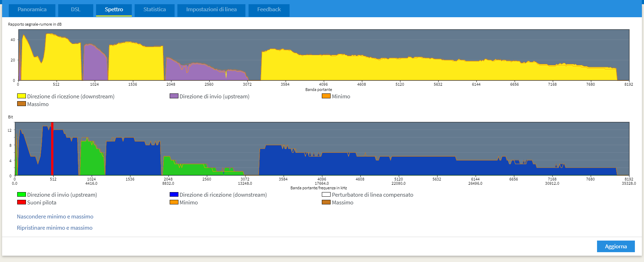The height and width of the screenshot is (262, 644).
Task: Click the 17664.0 frequency axis value
Action: 321,183
